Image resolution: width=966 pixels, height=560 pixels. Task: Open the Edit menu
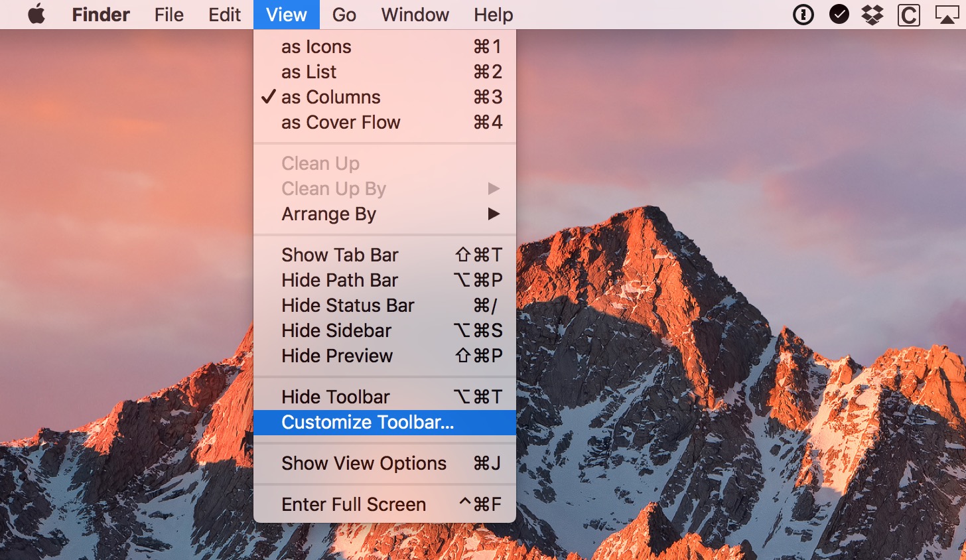224,15
